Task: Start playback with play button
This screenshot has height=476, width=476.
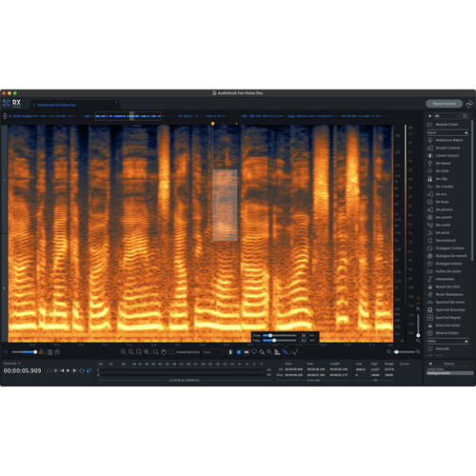Action: [68, 370]
